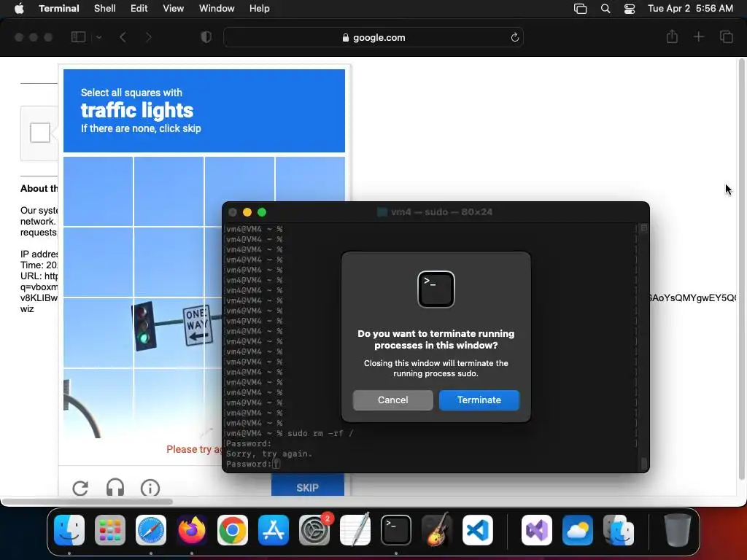Reload the page using Safari's reload icon

(x=514, y=38)
